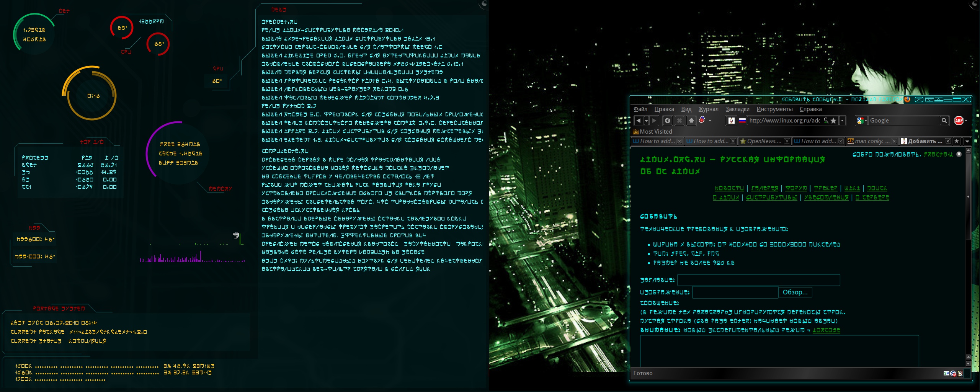
Task: Click the scrollbar bottom down arrow
Action: click(968, 364)
